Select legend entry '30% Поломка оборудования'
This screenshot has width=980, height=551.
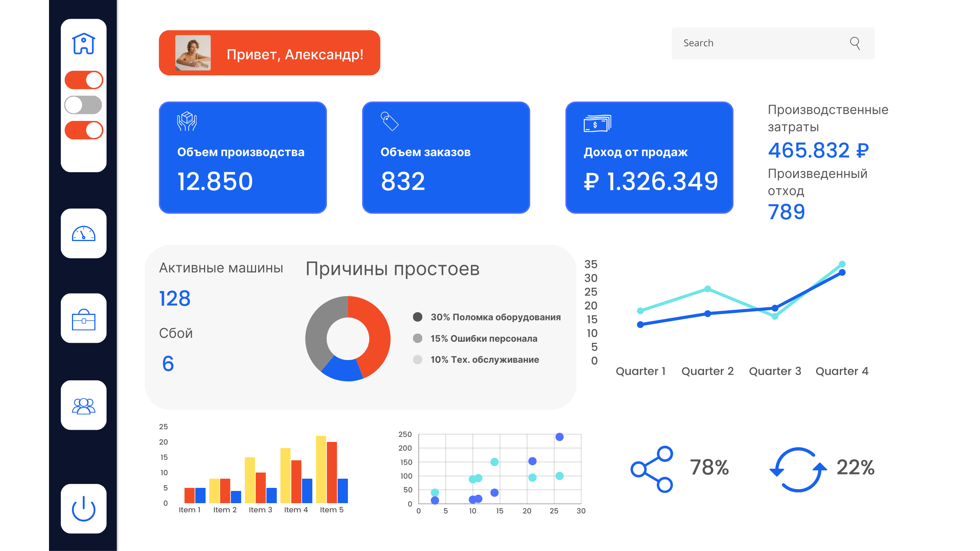(495, 317)
